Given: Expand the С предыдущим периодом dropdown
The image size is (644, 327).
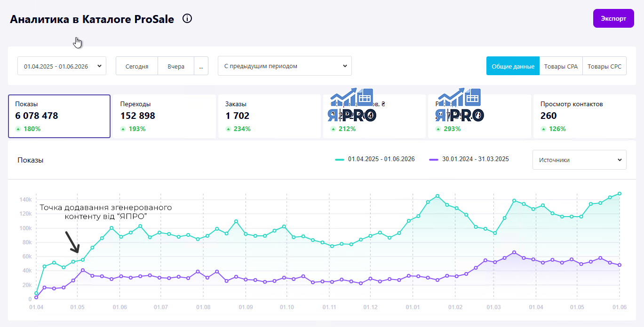Looking at the screenshot, I should click(x=285, y=66).
